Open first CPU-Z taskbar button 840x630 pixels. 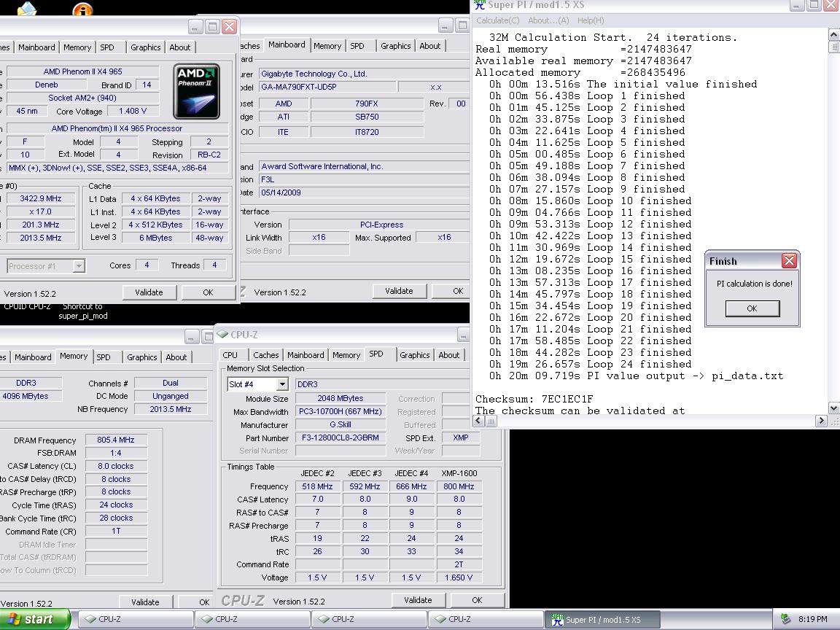point(136,619)
